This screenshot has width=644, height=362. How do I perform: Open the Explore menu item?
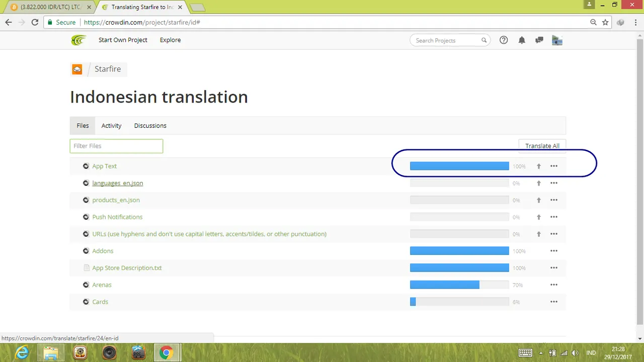(170, 40)
